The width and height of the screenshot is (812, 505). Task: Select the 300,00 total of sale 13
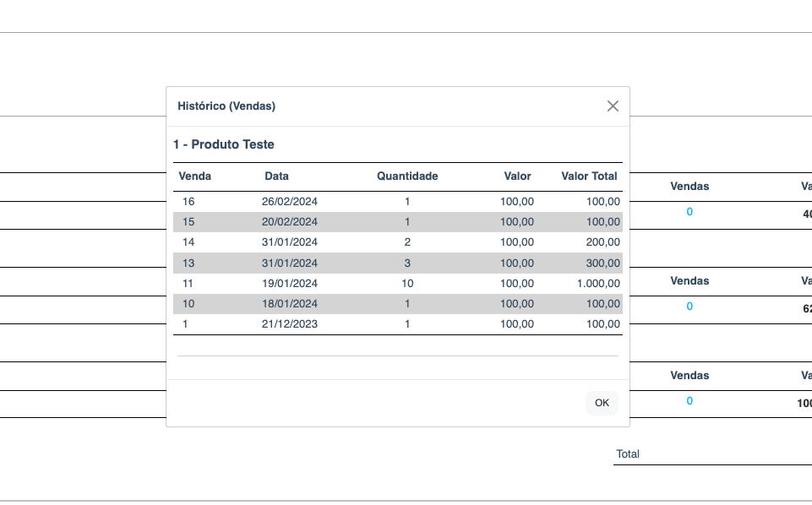click(603, 263)
